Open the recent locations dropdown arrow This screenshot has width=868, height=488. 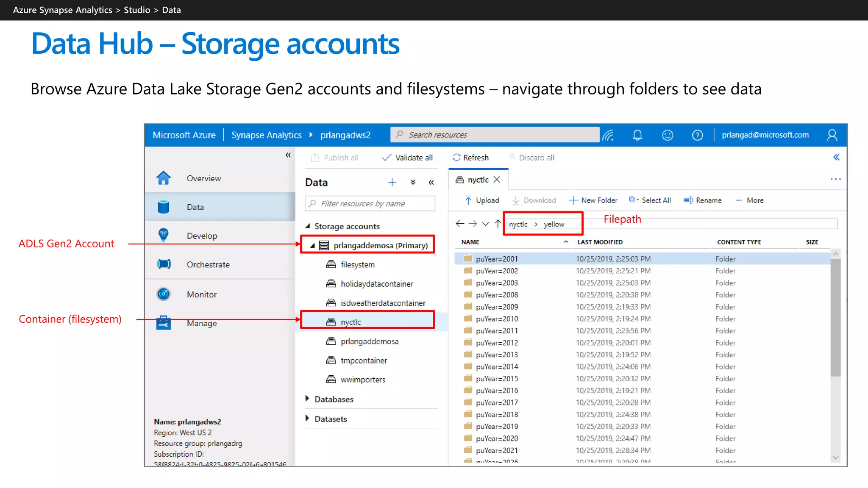pos(486,224)
